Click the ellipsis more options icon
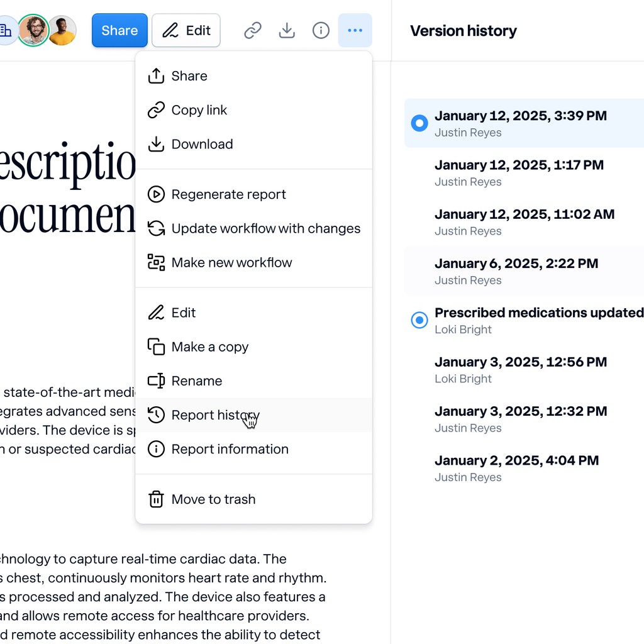This screenshot has height=644, width=644. [x=355, y=30]
